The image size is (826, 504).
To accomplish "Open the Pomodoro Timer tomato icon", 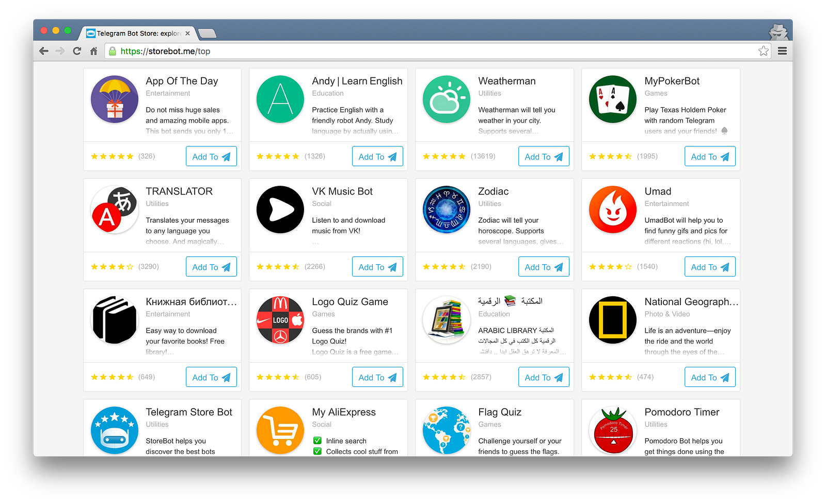I will click(613, 430).
